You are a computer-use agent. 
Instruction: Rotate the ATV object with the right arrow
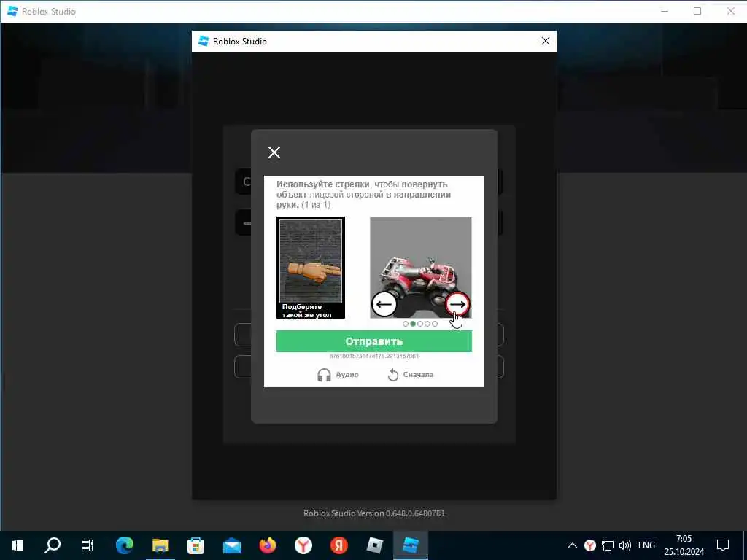[457, 304]
